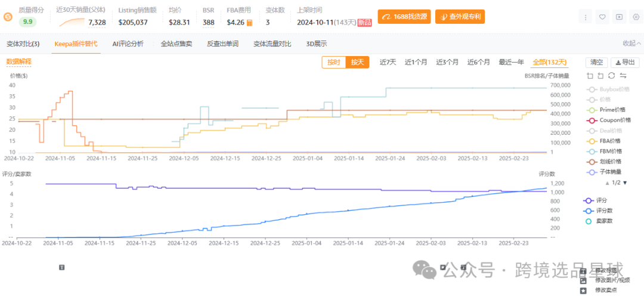Click average price $28.31
The image size is (644, 296).
point(179,22)
